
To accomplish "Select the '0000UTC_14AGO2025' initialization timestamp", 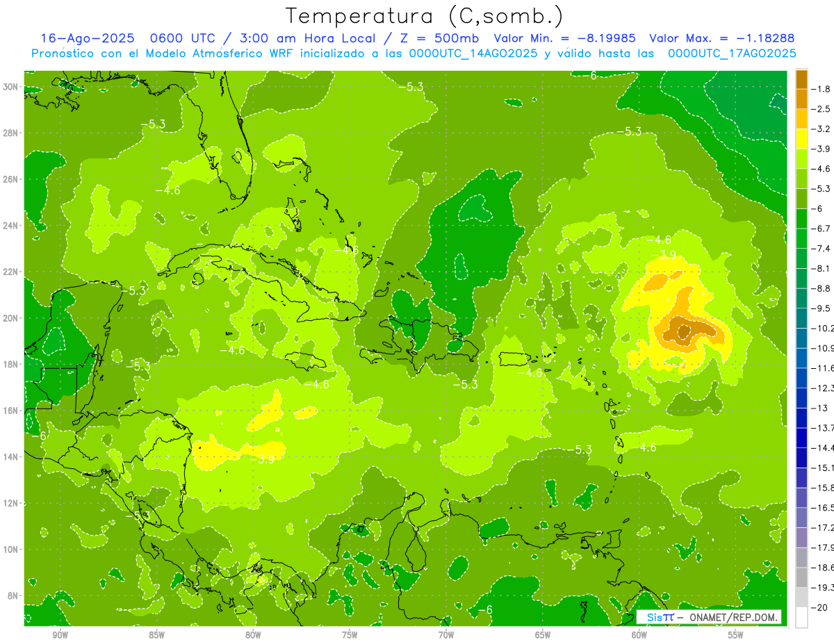I will (474, 53).
